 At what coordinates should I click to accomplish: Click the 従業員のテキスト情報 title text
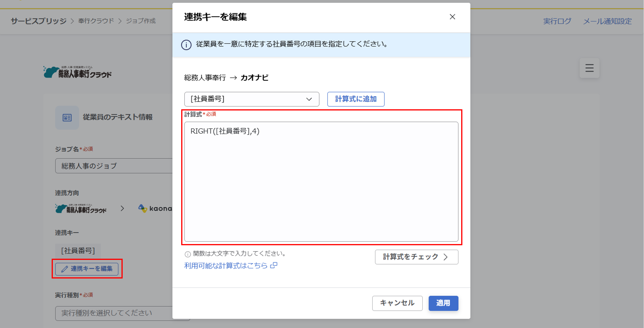(x=118, y=117)
